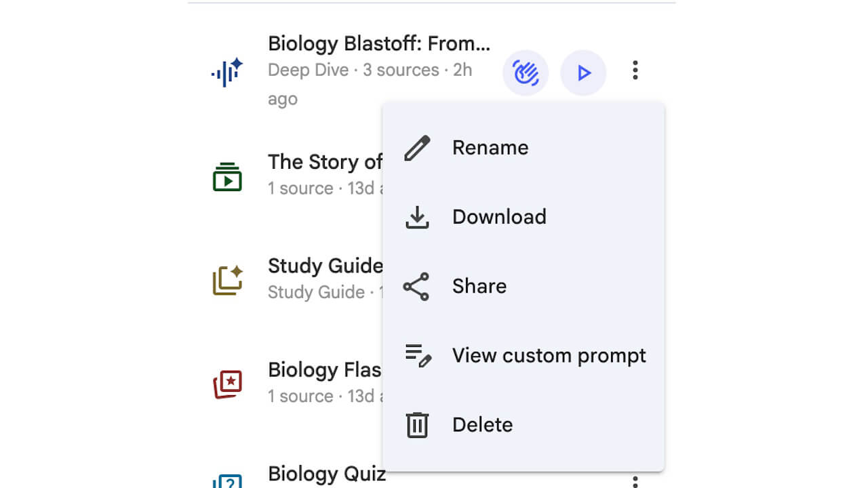Click the interactive mode wave-hand icon
This screenshot has width=868, height=488.
click(526, 73)
